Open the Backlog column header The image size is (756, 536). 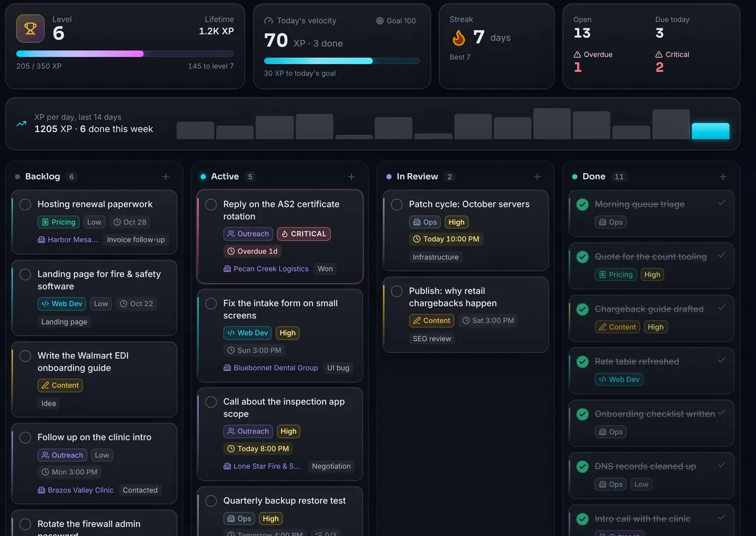tap(42, 177)
